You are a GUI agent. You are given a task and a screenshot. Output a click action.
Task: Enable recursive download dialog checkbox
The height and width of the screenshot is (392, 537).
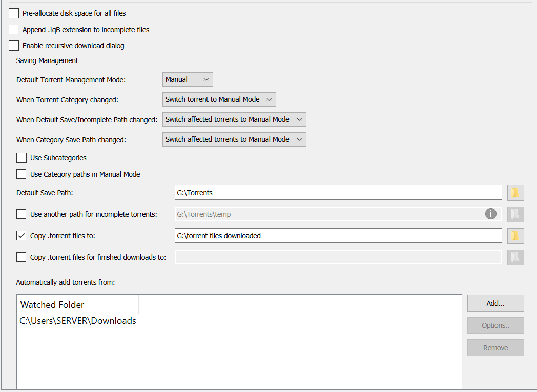(14, 46)
